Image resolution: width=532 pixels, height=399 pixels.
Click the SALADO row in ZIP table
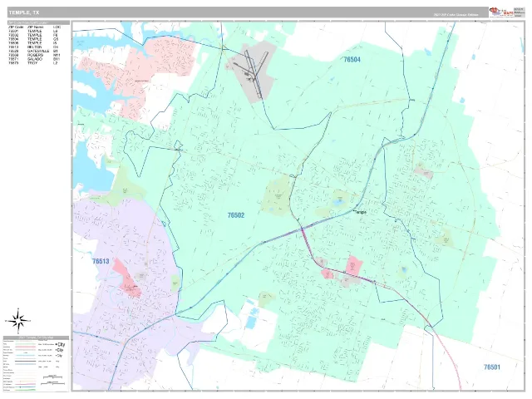click(x=34, y=59)
